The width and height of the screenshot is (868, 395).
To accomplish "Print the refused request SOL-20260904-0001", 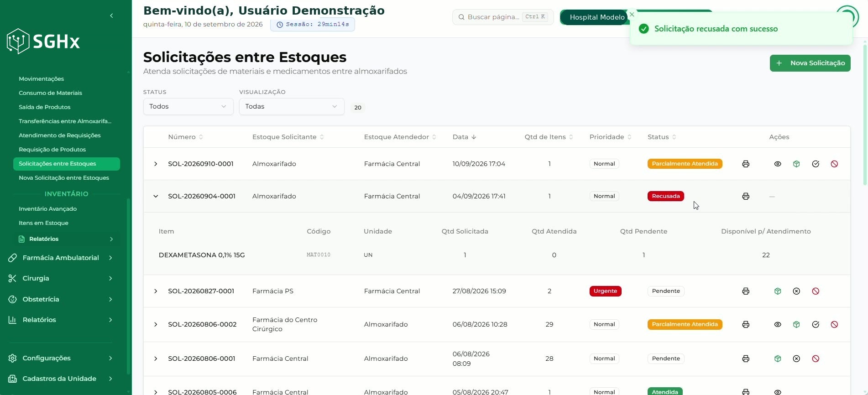I will coord(746,196).
